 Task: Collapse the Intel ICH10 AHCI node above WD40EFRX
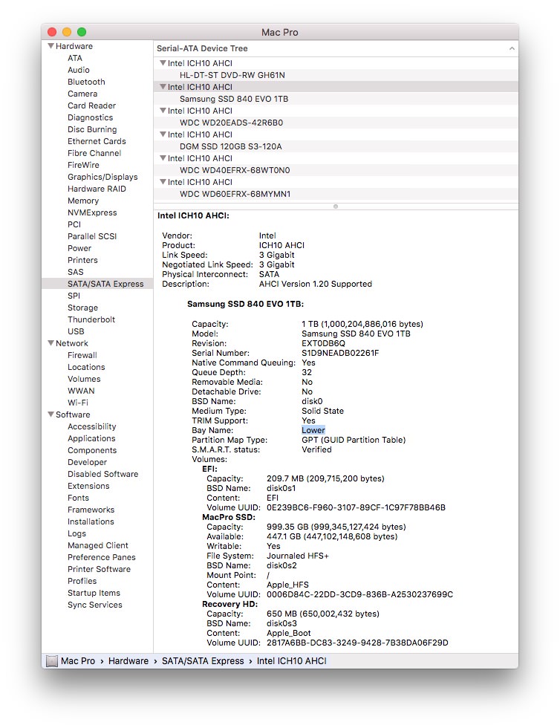pyautogui.click(x=163, y=157)
